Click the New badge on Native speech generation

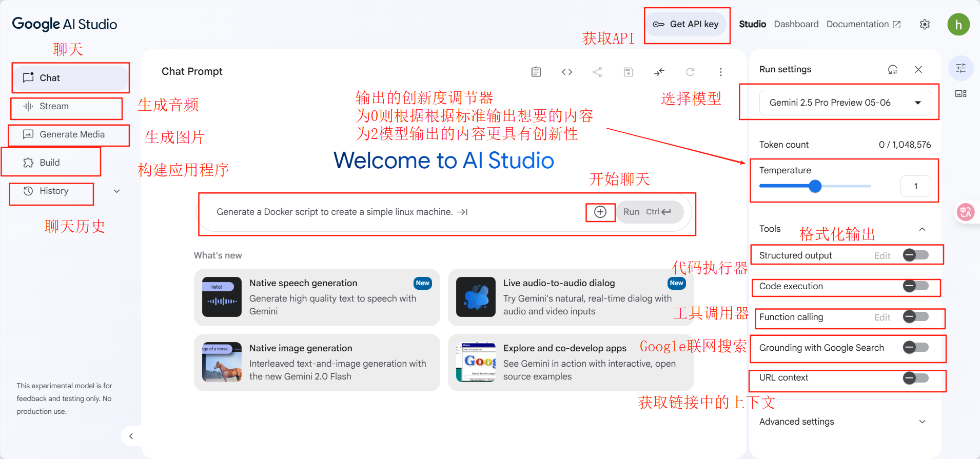point(423,283)
